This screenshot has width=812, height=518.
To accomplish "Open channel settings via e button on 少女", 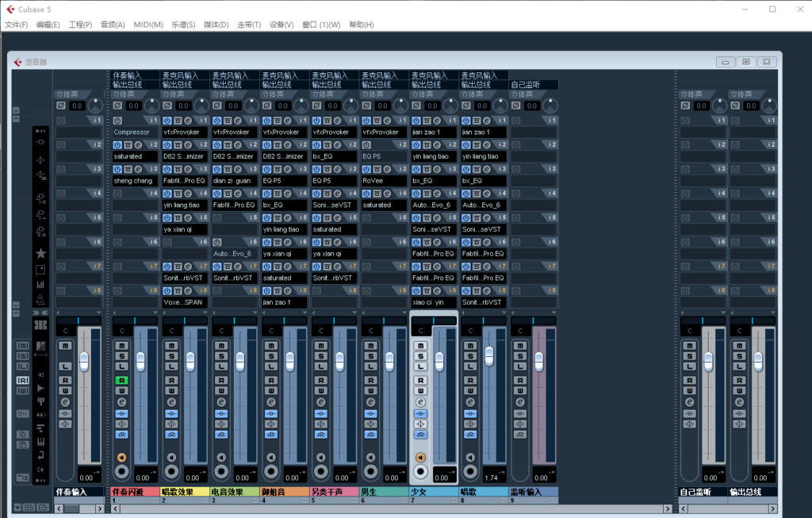I will 420,403.
